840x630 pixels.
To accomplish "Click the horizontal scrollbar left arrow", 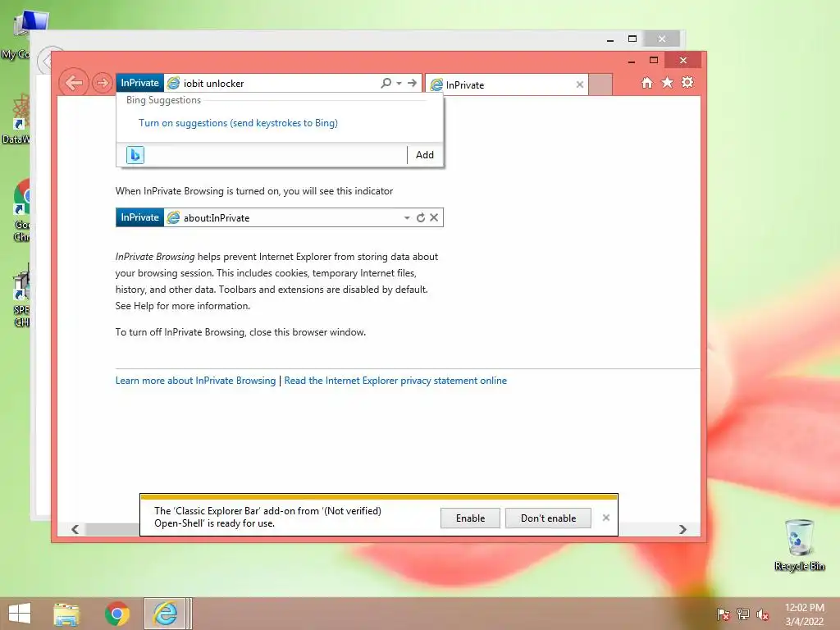I will tap(75, 529).
